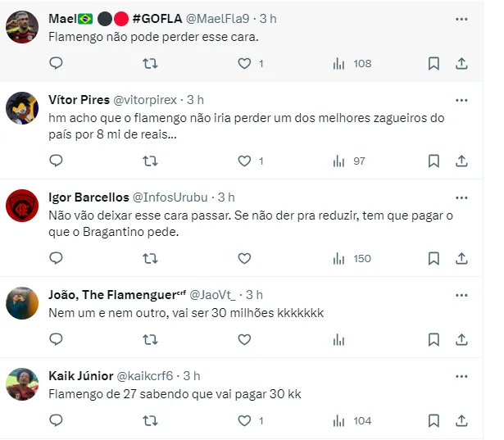
Task: Share João, The Flamenguer's tweet
Action: tap(461, 338)
